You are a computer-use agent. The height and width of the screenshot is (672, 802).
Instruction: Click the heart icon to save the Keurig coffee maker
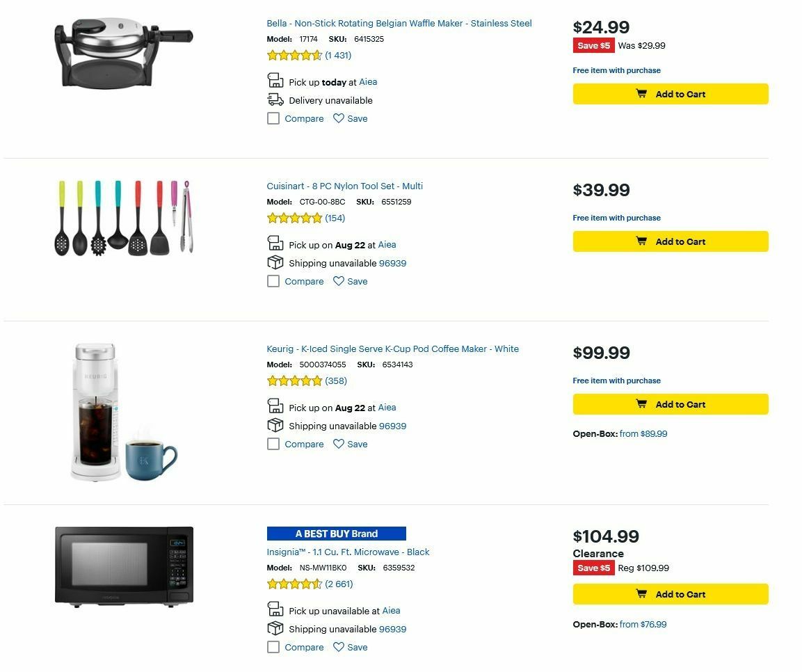tap(339, 444)
